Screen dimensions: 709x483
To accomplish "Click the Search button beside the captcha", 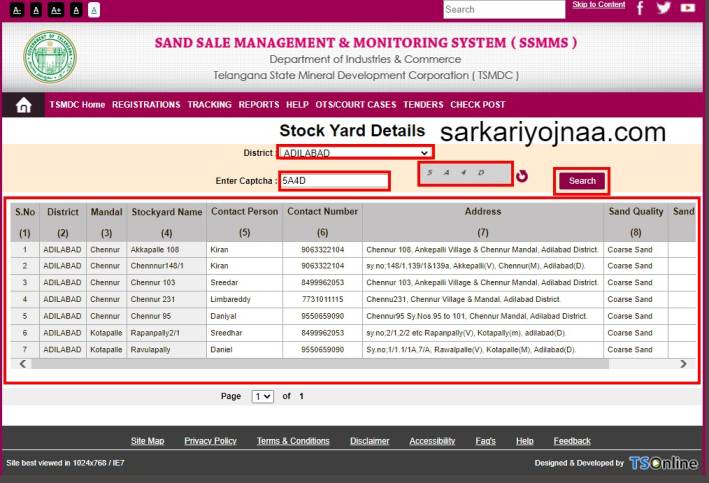I will [x=582, y=181].
